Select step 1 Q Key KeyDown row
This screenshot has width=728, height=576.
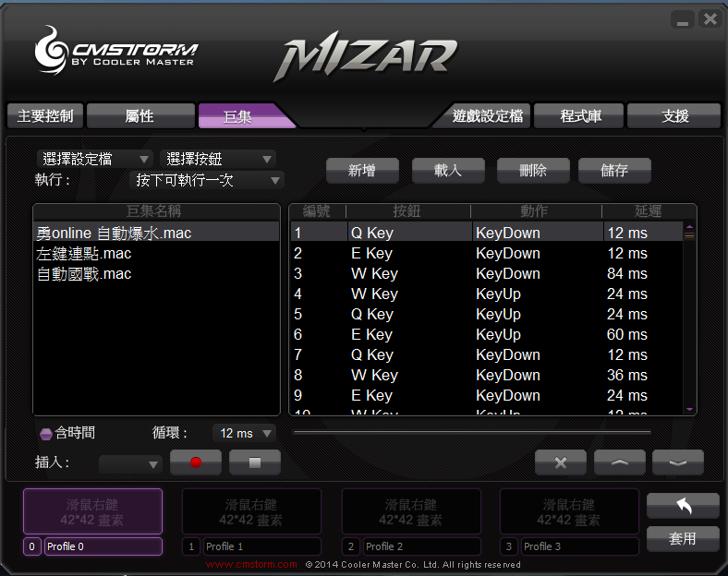coord(487,233)
